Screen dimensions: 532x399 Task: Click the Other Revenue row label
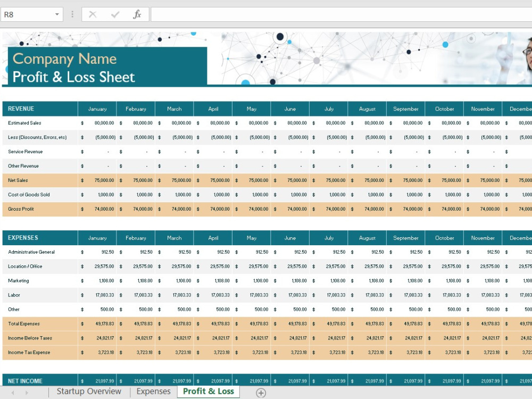pyautogui.click(x=23, y=166)
